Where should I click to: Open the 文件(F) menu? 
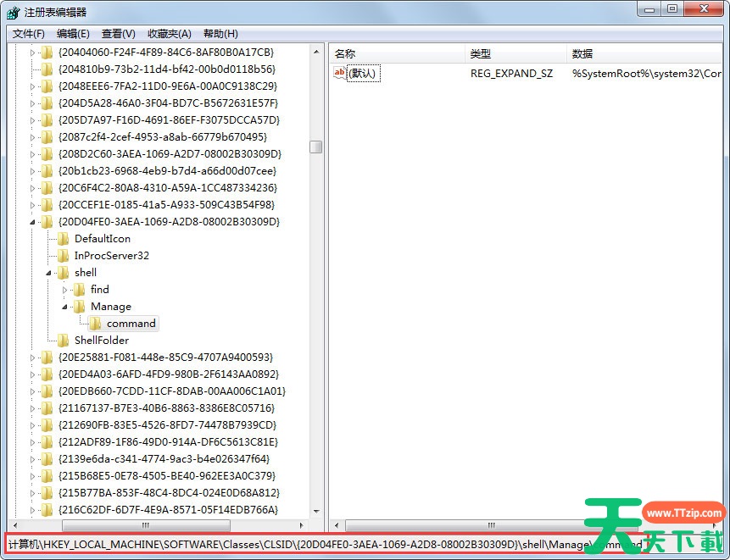pos(28,34)
